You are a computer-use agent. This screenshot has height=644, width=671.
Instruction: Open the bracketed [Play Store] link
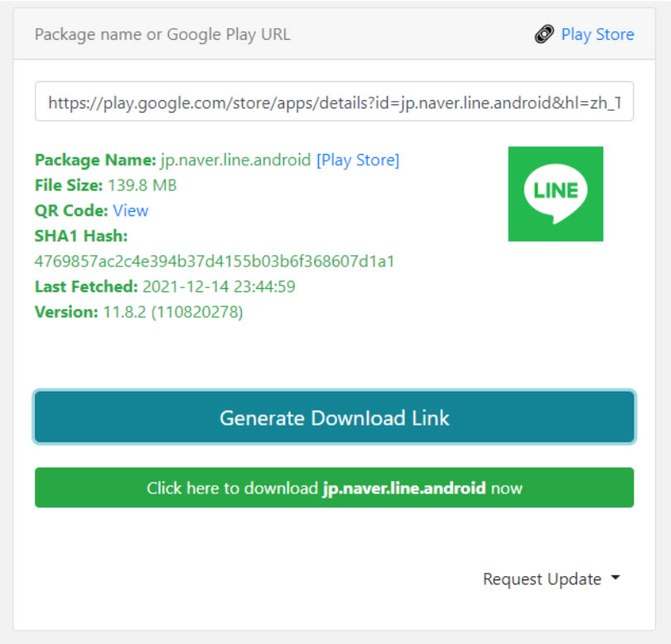click(x=358, y=160)
